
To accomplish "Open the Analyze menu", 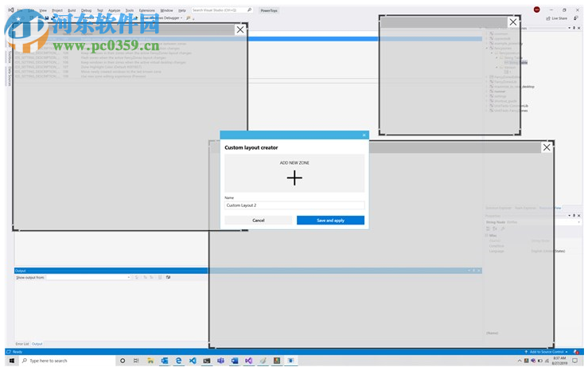I will (x=115, y=10).
